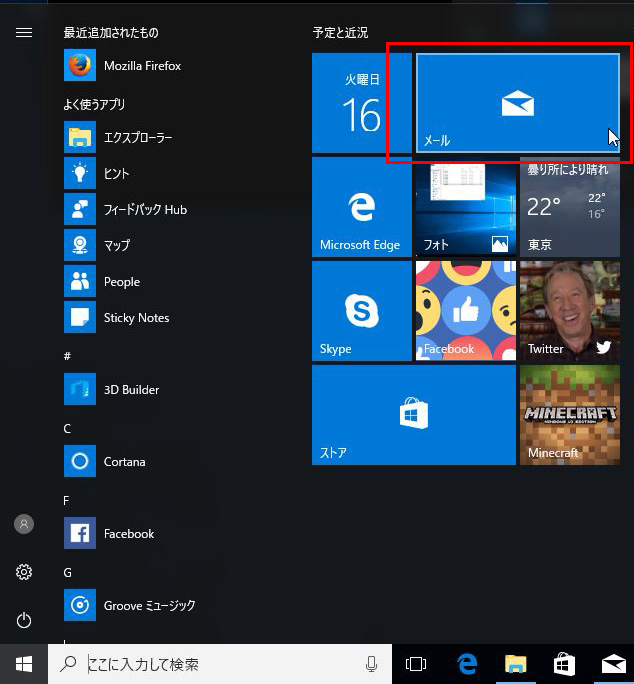Open the People app
634x684 pixels.
[102, 281]
